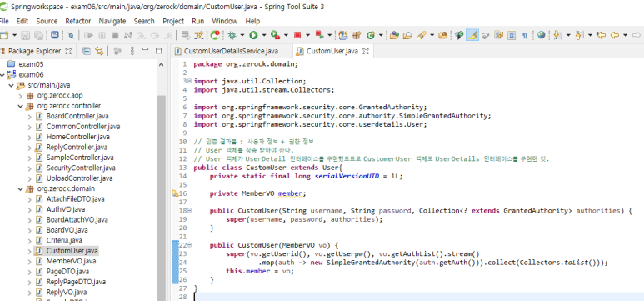The width and height of the screenshot is (644, 301).
Task: Toggle Mark Occurrences highlighter icon
Action: (x=472, y=35)
